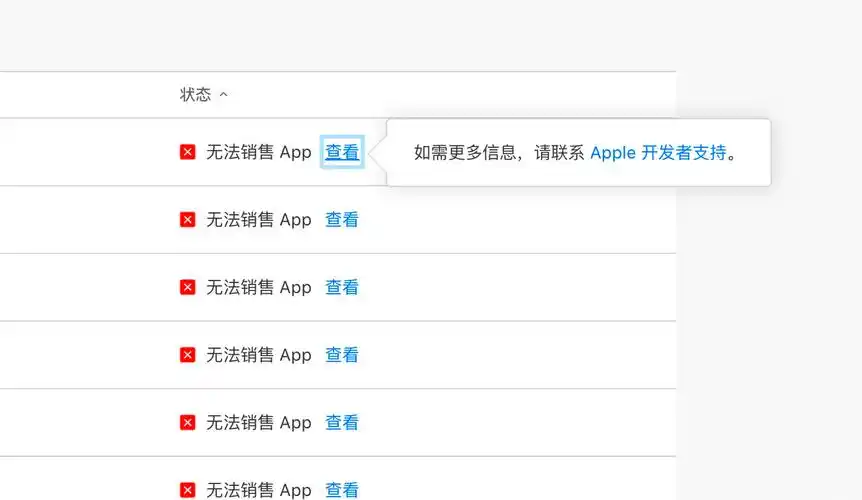Click the fifth row's 查看 link
This screenshot has height=500, width=862.
tap(342, 423)
